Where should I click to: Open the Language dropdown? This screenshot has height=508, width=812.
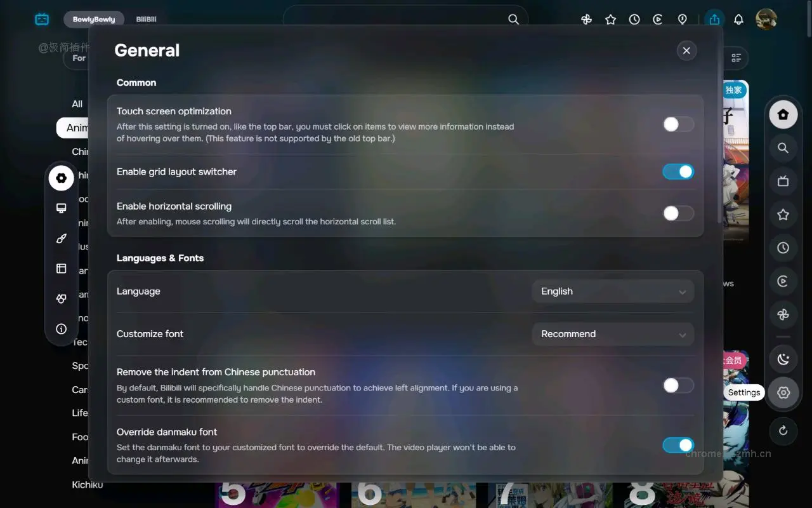612,291
